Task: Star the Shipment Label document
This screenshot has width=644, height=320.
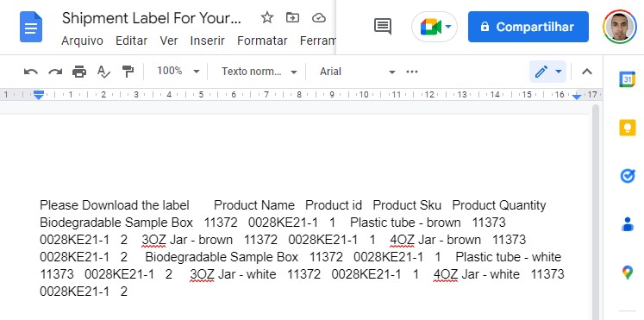Action: point(267,17)
